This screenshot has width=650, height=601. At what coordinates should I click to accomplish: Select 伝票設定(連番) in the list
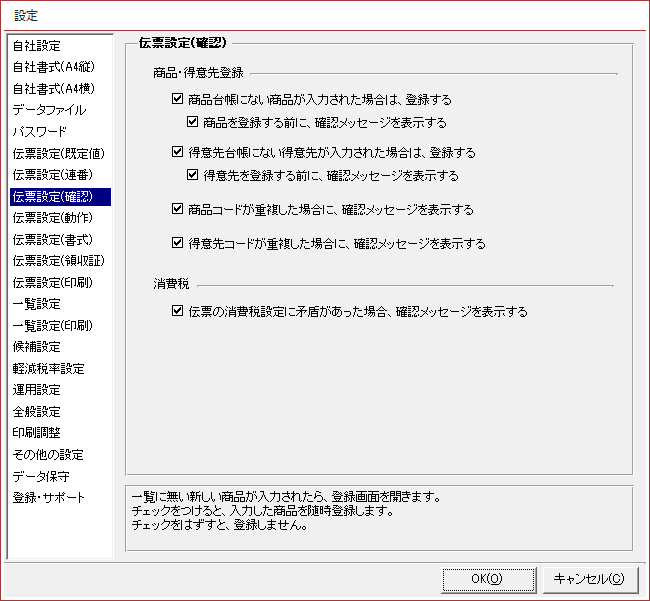point(52,175)
